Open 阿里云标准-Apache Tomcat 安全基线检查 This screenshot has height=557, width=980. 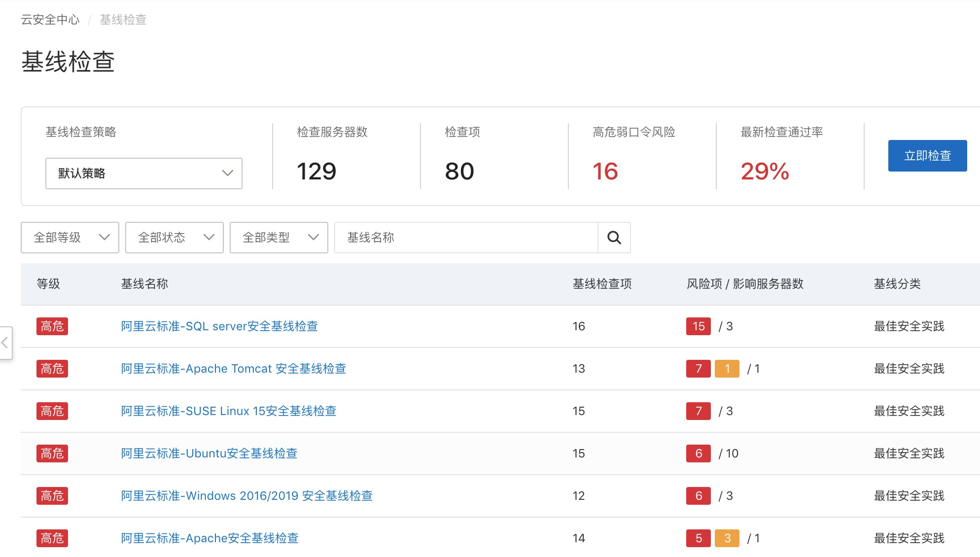[234, 369]
